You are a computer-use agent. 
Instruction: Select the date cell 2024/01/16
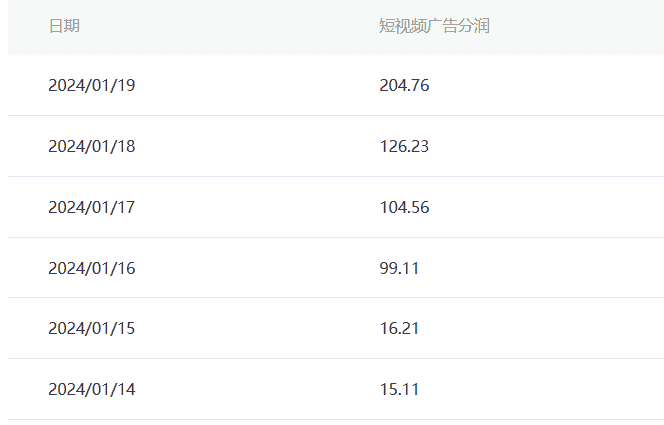[x=91, y=268]
